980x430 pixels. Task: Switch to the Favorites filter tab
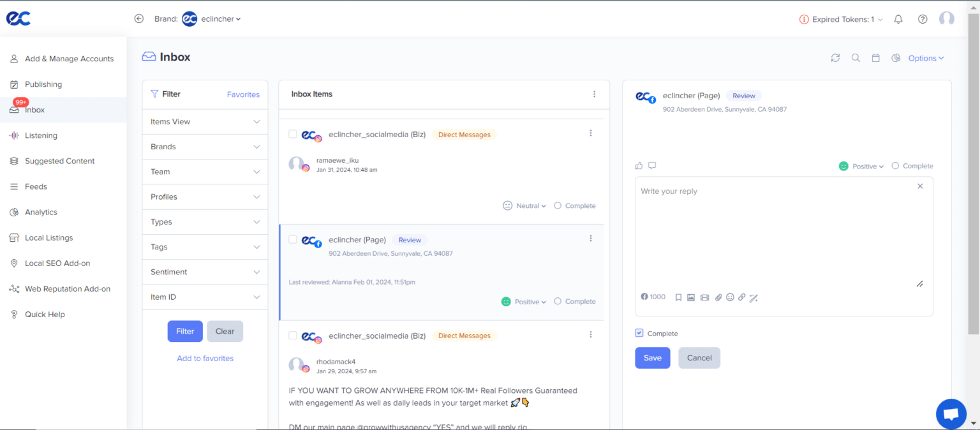pos(243,94)
